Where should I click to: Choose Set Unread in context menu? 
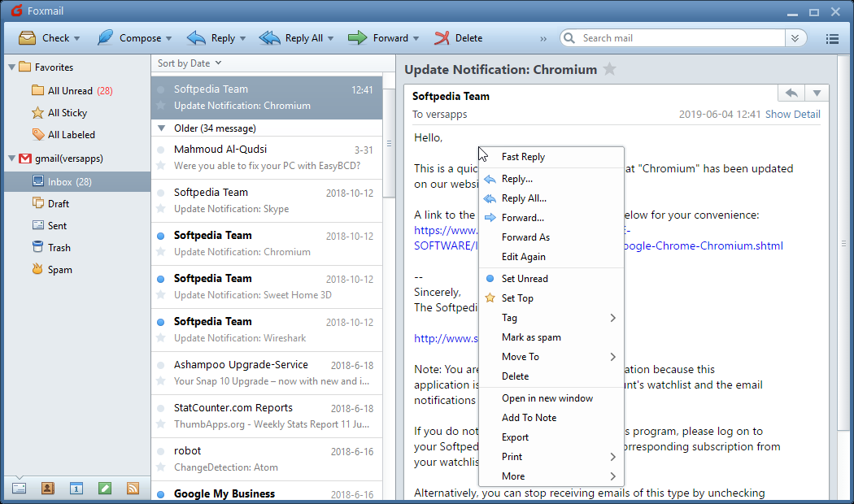click(551, 279)
